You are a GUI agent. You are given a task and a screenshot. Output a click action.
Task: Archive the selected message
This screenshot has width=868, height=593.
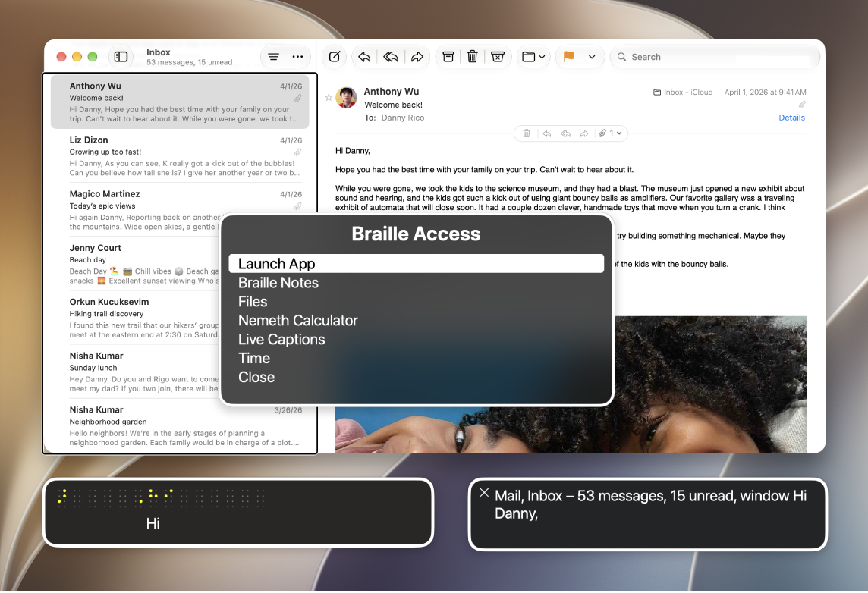(448, 56)
